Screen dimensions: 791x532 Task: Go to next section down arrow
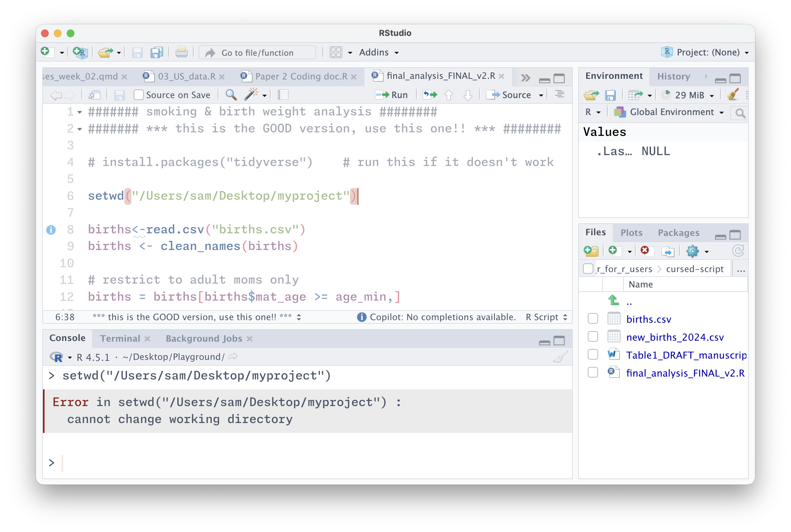coord(468,95)
